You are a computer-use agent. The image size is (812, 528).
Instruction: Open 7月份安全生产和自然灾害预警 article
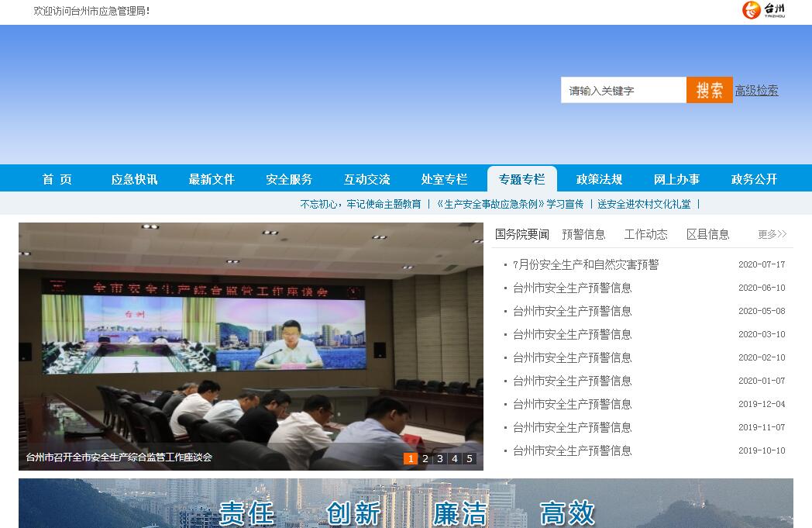pos(586,264)
